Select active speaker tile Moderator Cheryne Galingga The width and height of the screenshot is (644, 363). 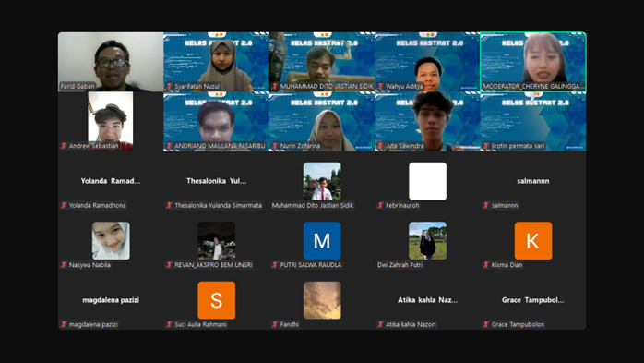(x=533, y=62)
